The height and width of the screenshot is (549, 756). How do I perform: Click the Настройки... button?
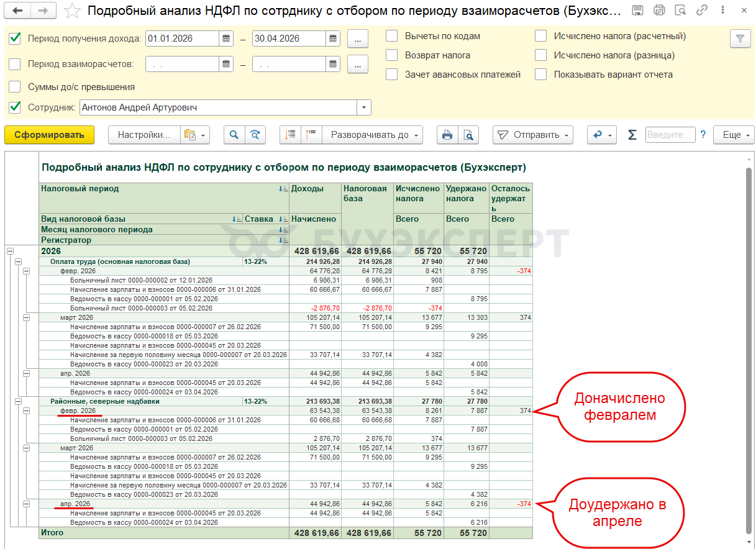tap(144, 135)
